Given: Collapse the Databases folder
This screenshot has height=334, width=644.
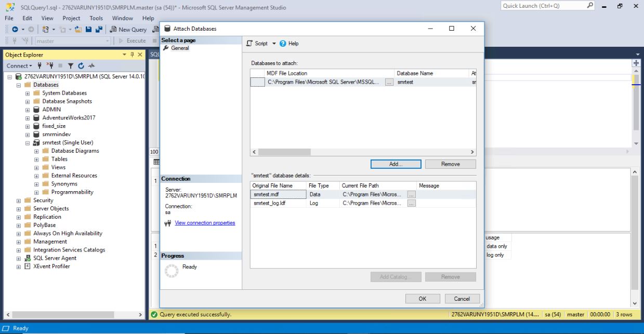Looking at the screenshot, I should (x=19, y=85).
